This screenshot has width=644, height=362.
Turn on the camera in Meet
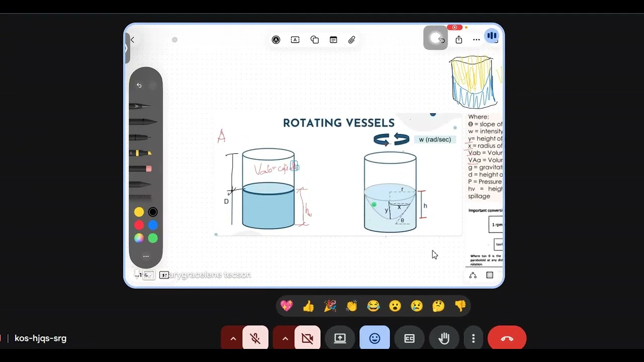tap(307, 338)
